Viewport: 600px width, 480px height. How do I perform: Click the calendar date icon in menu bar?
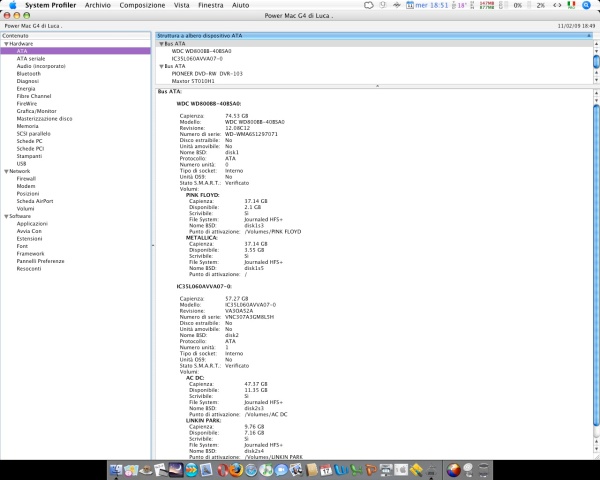pos(409,5)
